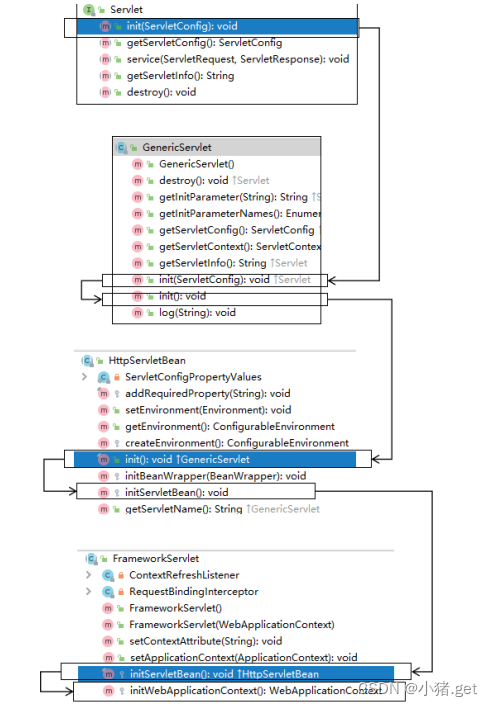The width and height of the screenshot is (492, 707).
Task: Click the HttpServletBean class icon
Action: pos(87,360)
